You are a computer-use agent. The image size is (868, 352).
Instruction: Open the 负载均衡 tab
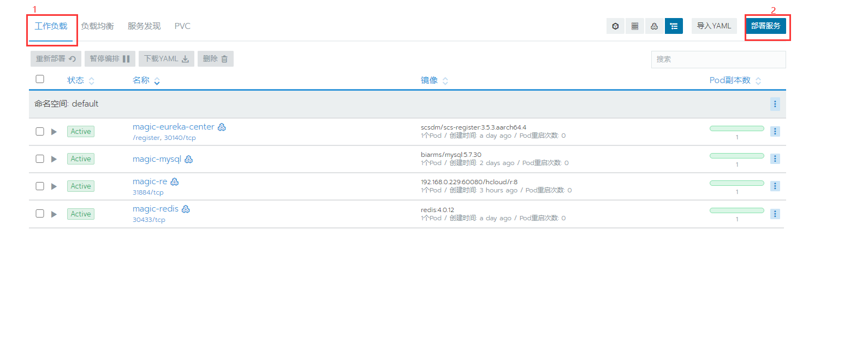point(97,26)
